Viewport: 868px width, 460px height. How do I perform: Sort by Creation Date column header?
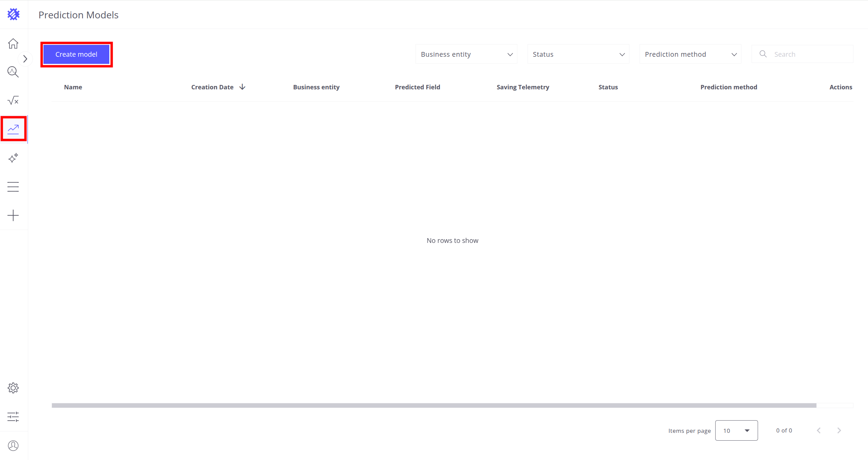pos(213,87)
